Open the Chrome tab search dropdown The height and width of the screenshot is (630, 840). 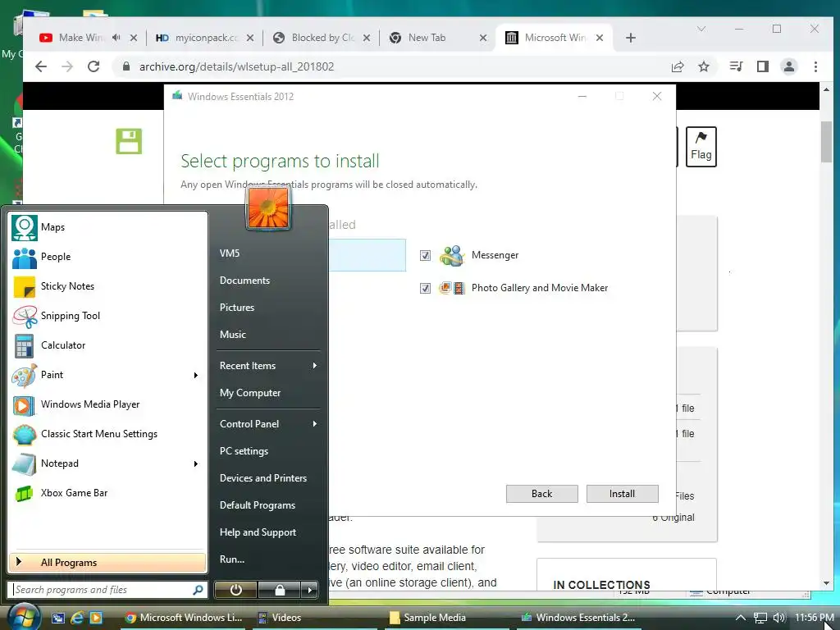pos(701,29)
